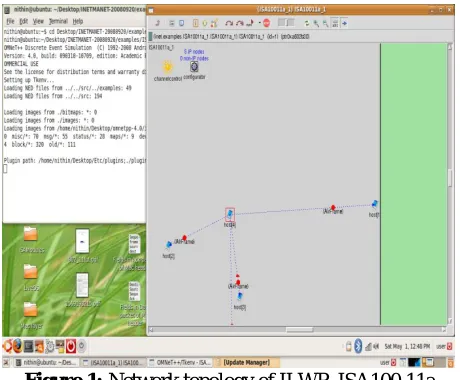Click the first red curved-arrow run icon
This screenshot has height=380, width=460.
[229, 23]
